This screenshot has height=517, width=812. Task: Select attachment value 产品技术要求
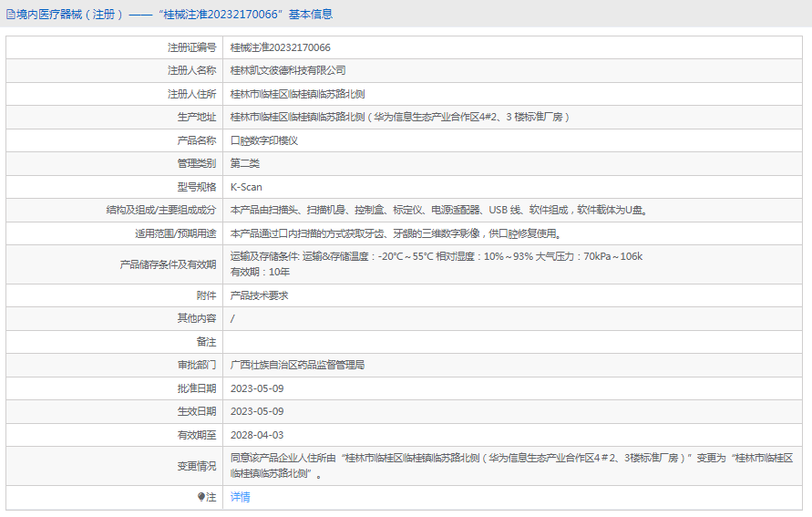pos(260,295)
